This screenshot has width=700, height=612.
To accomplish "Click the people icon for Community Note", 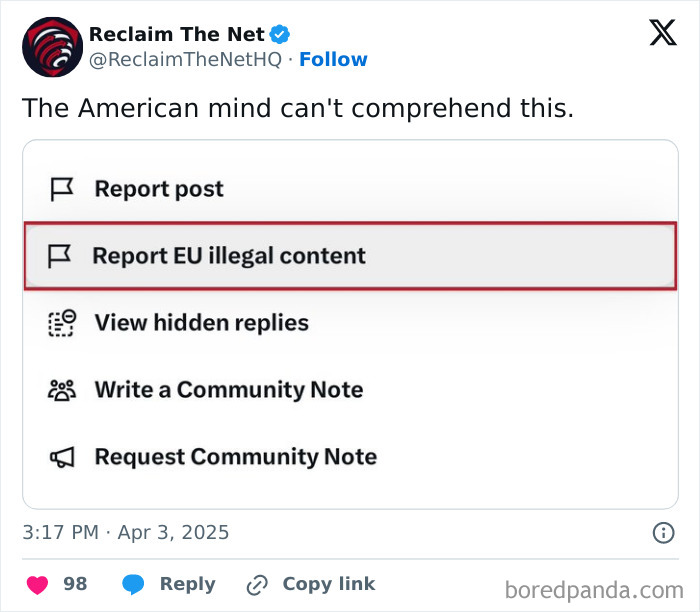I will click(62, 390).
